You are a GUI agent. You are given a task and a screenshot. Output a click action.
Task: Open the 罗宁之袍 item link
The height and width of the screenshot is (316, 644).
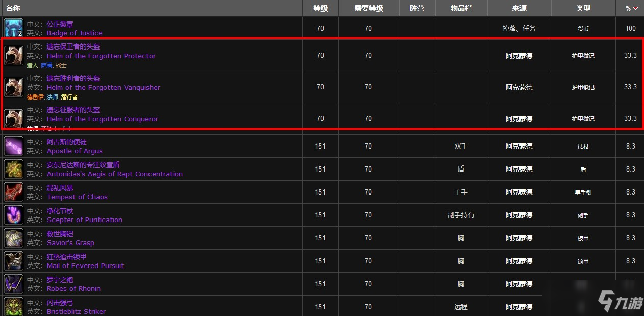60,279
